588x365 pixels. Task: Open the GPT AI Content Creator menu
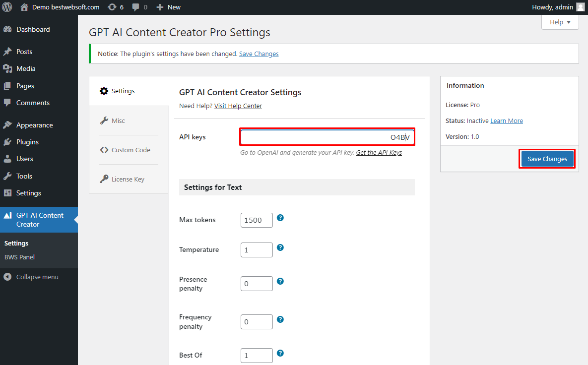pyautogui.click(x=40, y=220)
